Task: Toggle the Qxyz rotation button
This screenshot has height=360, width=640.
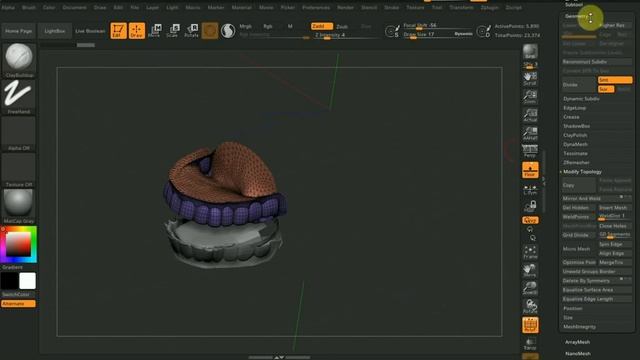Action: 530,220
